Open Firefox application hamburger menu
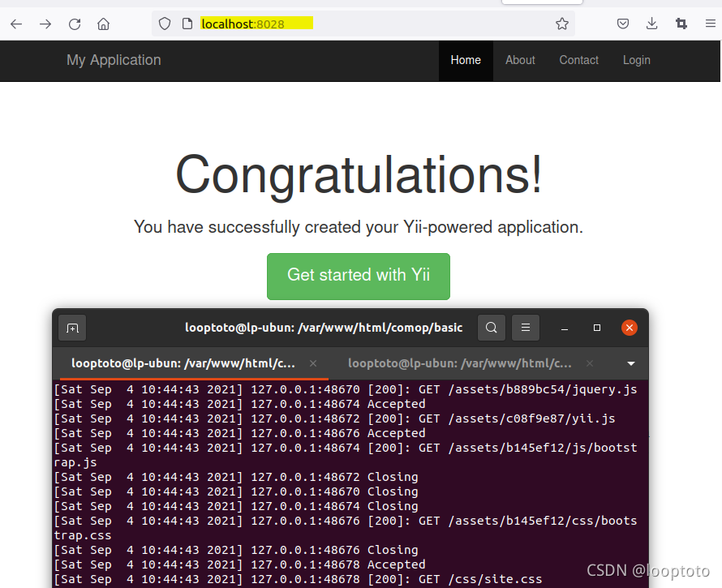 [x=711, y=24]
